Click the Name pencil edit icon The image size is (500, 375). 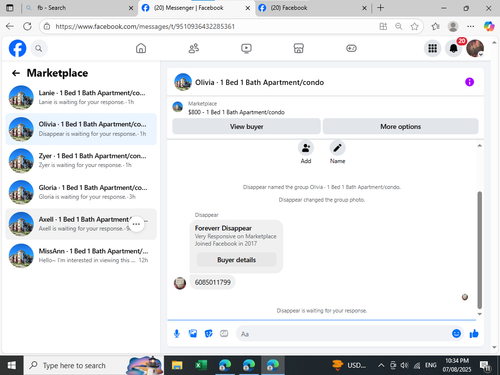tap(337, 148)
